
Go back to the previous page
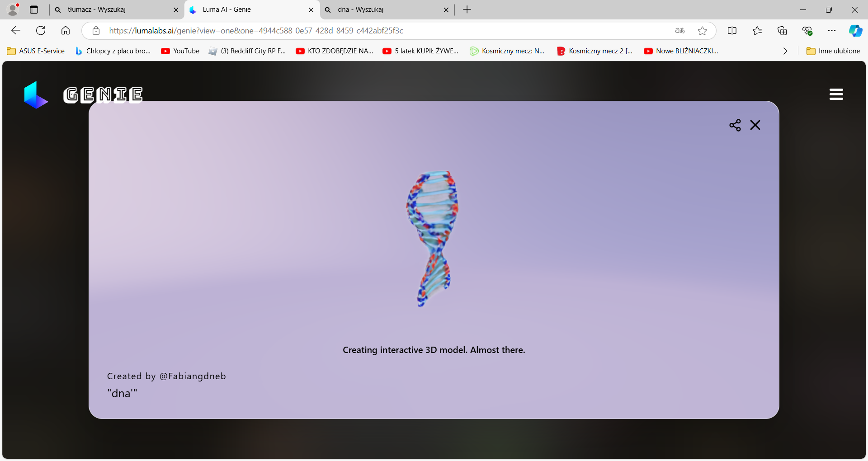[16, 31]
